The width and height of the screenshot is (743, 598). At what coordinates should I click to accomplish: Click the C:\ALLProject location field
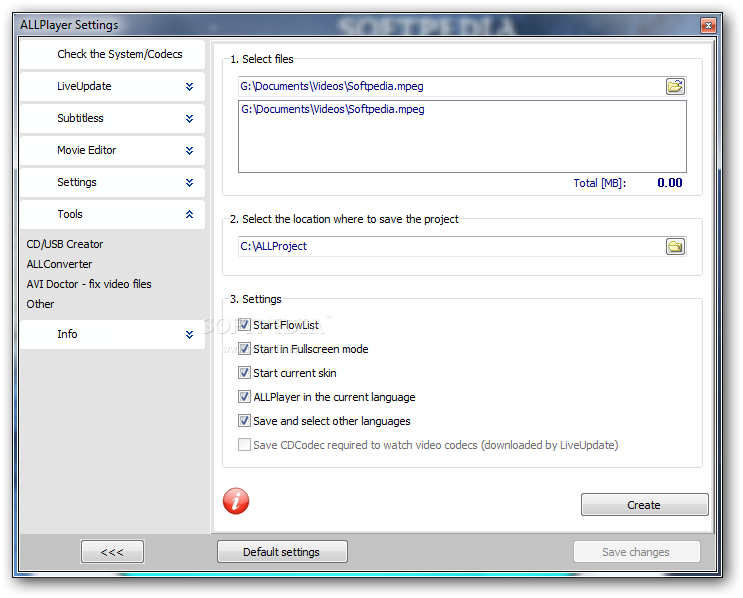click(x=452, y=246)
